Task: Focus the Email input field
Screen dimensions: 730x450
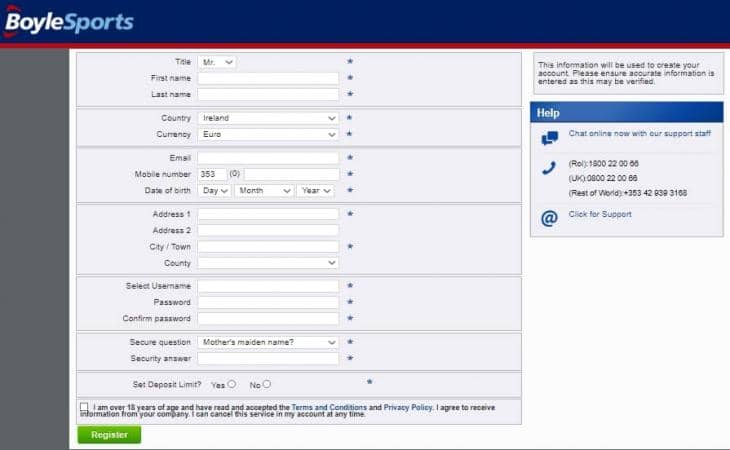Action: (x=268, y=158)
